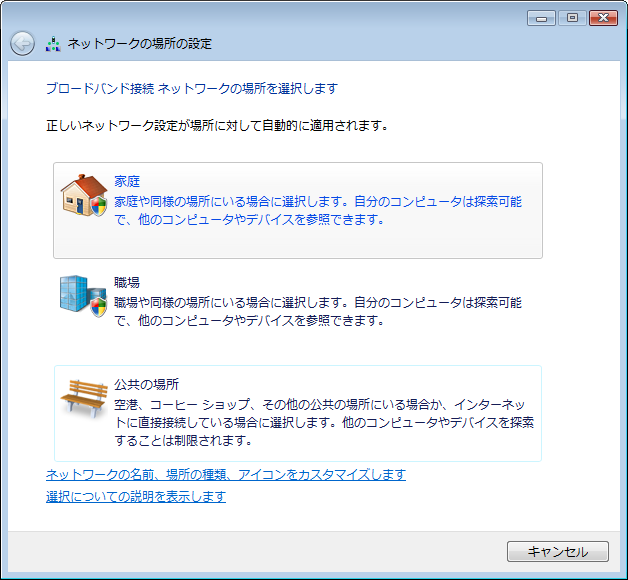The height and width of the screenshot is (580, 628).
Task: Click the office building icon for 職場
Action: (83, 296)
